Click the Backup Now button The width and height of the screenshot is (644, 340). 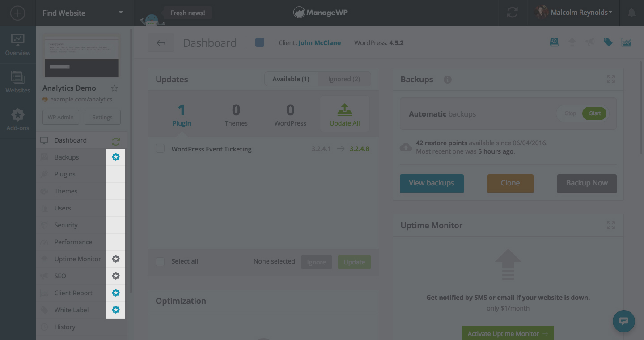(587, 184)
